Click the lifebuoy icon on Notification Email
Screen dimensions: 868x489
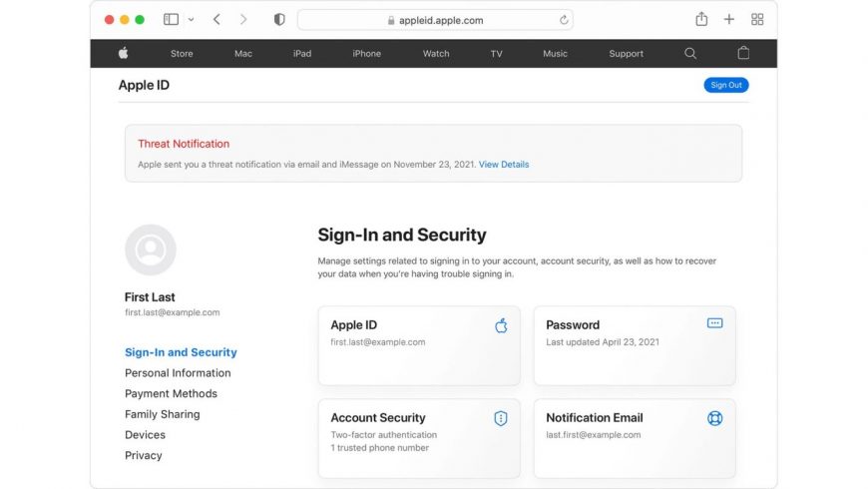714,418
